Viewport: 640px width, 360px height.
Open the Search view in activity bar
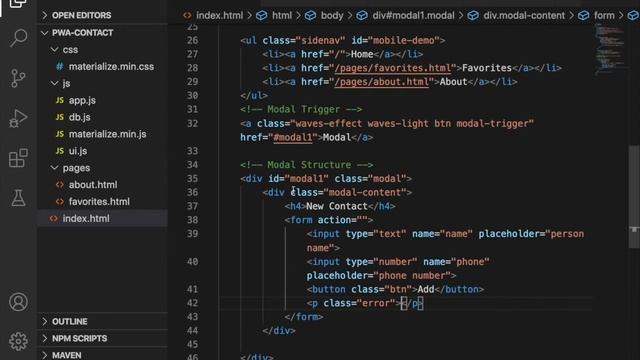(x=18, y=38)
